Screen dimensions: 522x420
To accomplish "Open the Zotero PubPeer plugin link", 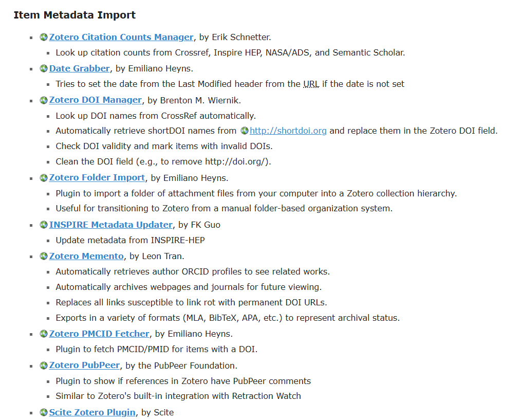I will pos(84,365).
